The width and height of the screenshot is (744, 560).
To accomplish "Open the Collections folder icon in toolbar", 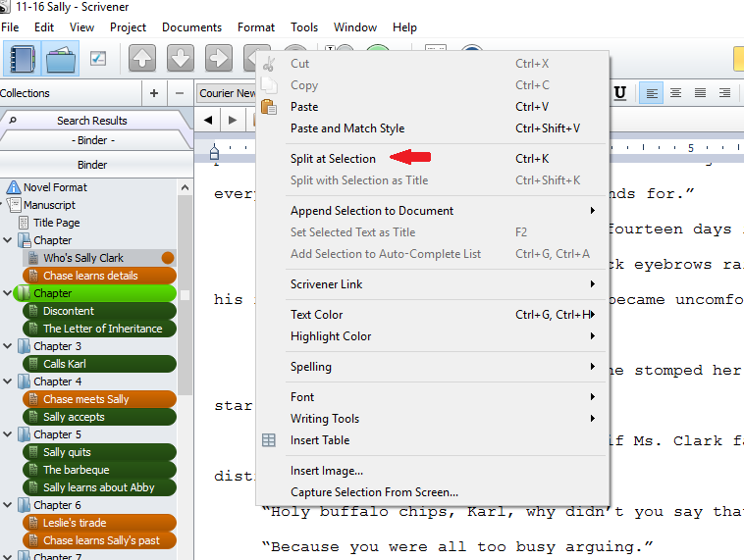I will coord(60,59).
